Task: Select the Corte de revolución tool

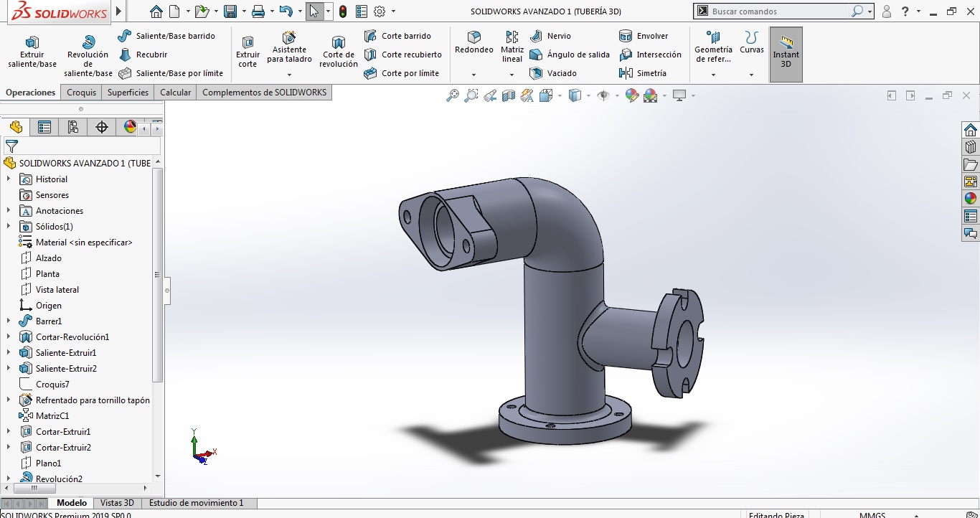Action: (x=339, y=52)
